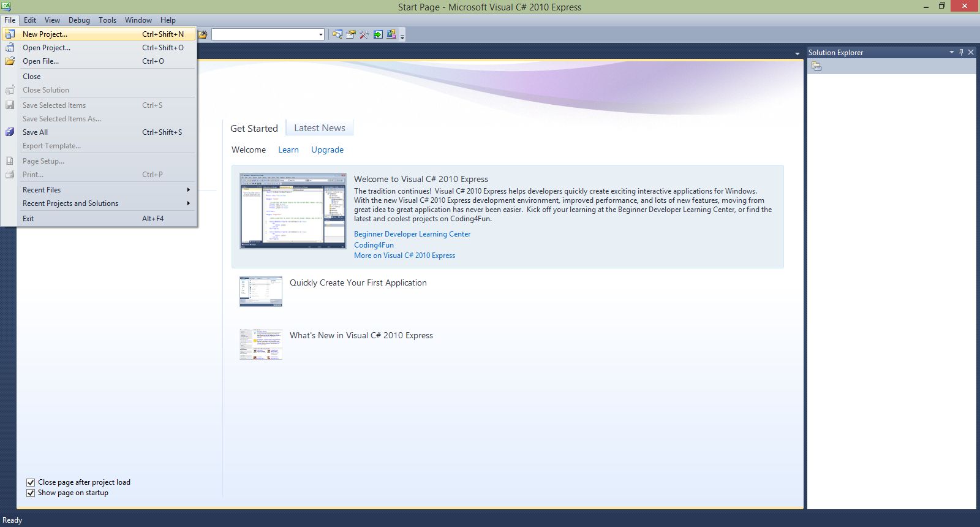Open Beginner Developer Learning Center link
Screen dimensions: 980x527
(412, 234)
